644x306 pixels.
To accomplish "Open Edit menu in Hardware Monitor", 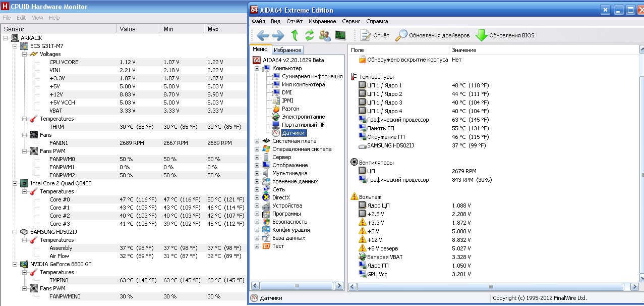I will pyautogui.click(x=21, y=18).
